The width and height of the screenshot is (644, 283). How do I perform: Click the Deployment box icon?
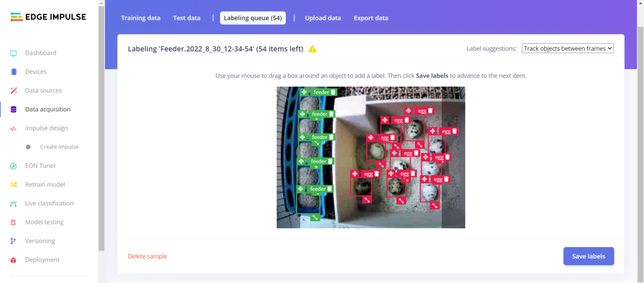tap(13, 260)
